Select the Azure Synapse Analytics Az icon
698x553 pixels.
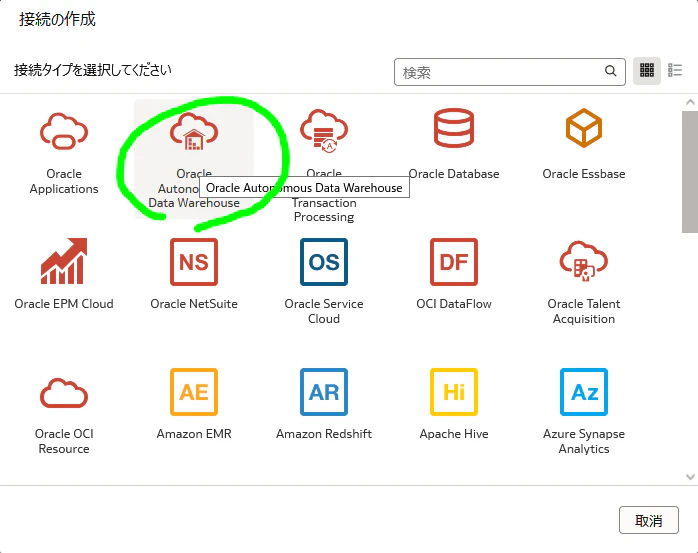[584, 392]
